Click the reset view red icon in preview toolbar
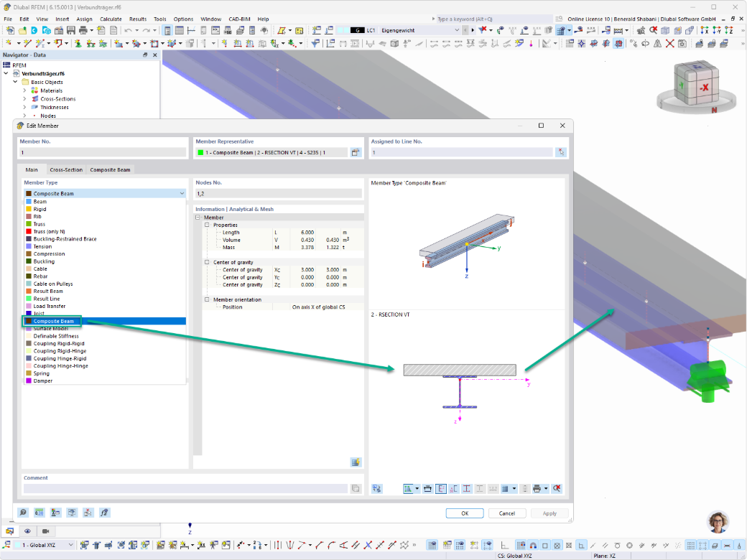747x560 pixels. [x=557, y=489]
